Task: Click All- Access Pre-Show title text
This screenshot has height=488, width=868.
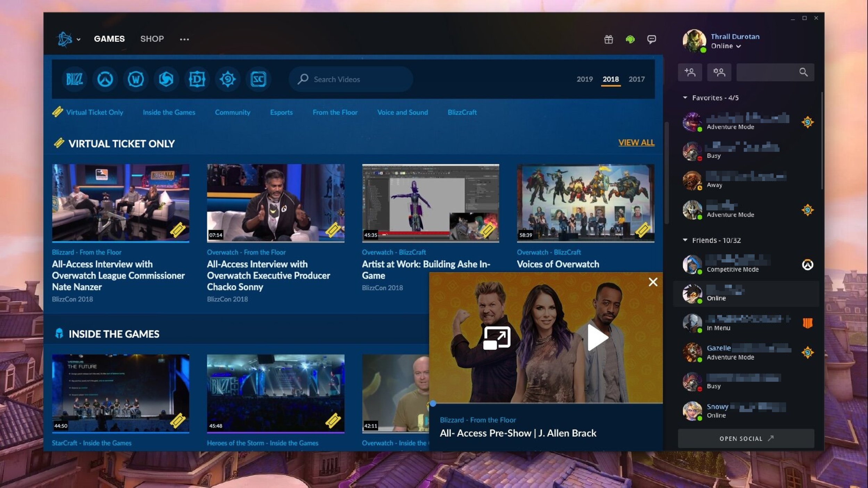Action: click(x=518, y=433)
